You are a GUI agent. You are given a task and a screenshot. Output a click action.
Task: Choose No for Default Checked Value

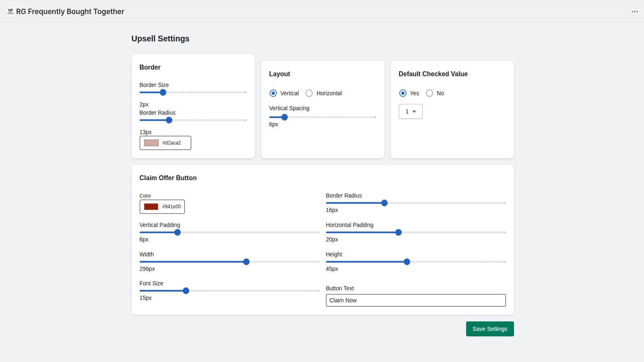coord(429,93)
